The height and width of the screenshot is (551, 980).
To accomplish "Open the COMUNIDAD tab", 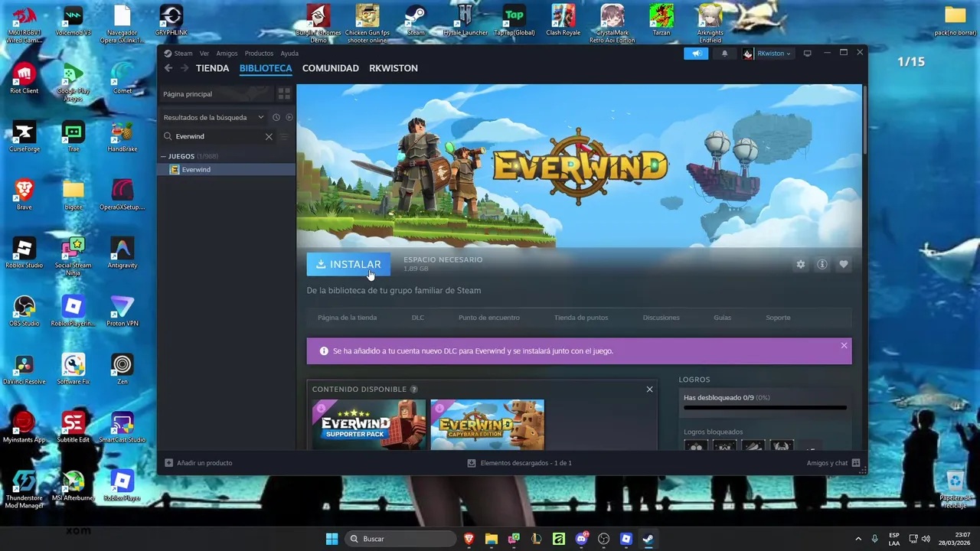I will (331, 68).
